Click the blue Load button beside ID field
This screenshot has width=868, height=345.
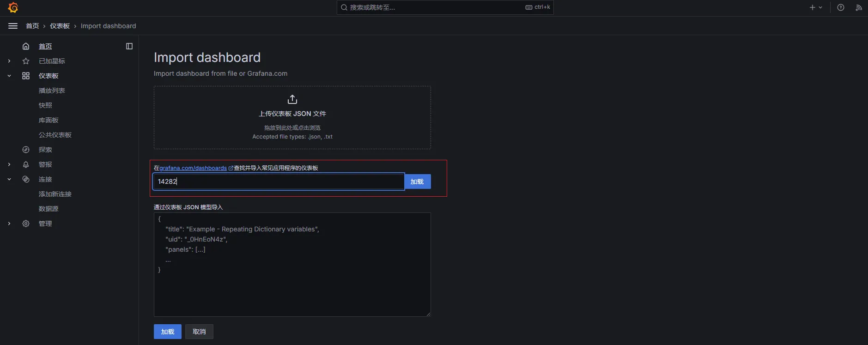[x=417, y=182]
